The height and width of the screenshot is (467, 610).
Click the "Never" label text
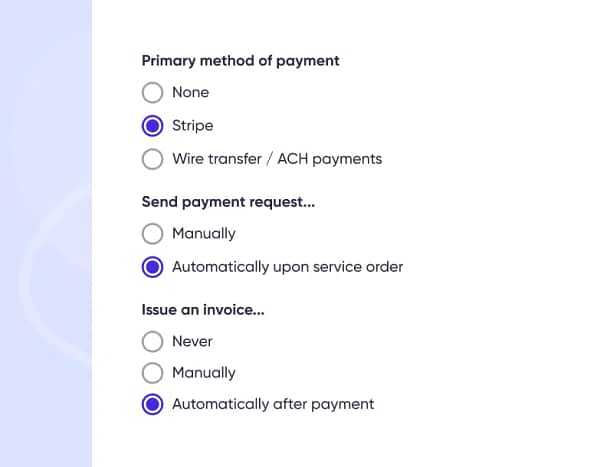pos(192,341)
